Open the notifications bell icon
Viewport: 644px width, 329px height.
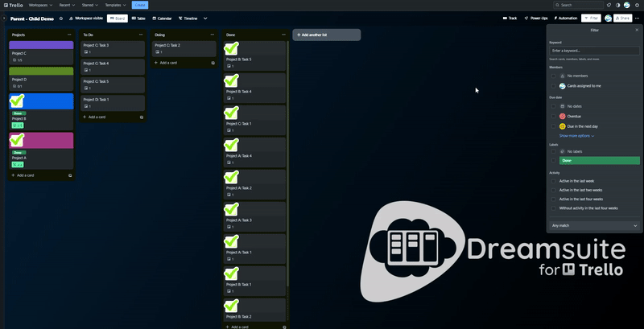click(609, 6)
